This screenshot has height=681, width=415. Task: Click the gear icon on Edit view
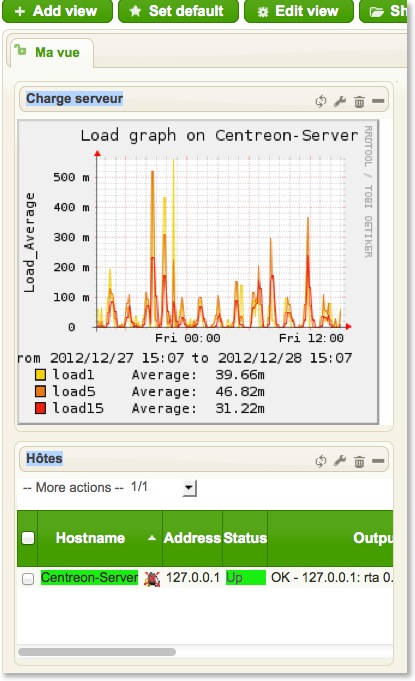263,12
